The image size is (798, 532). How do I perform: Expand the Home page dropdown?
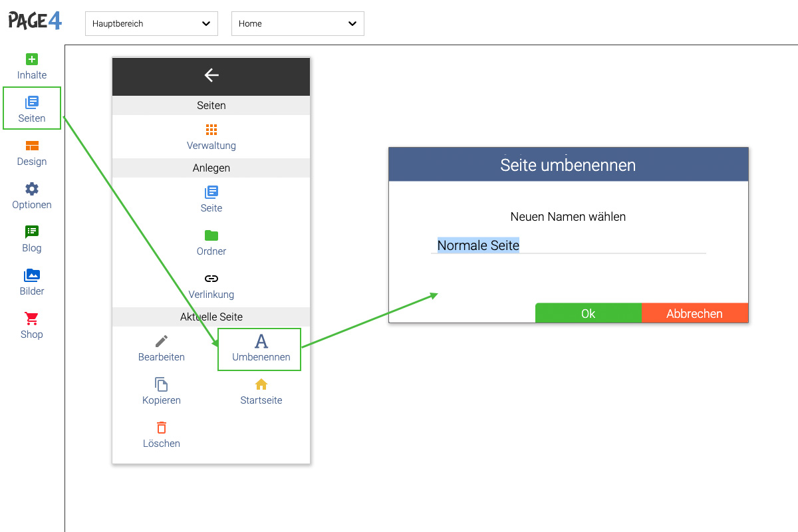298,23
